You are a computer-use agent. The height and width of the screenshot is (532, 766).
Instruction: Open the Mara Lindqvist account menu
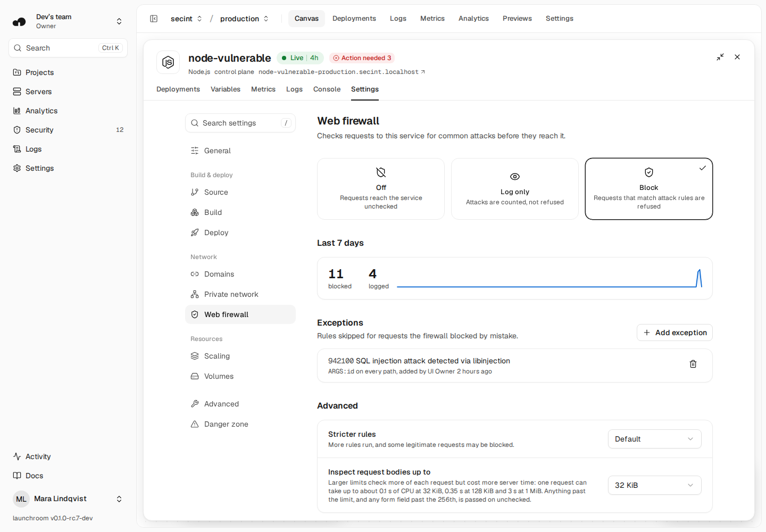tap(68, 499)
